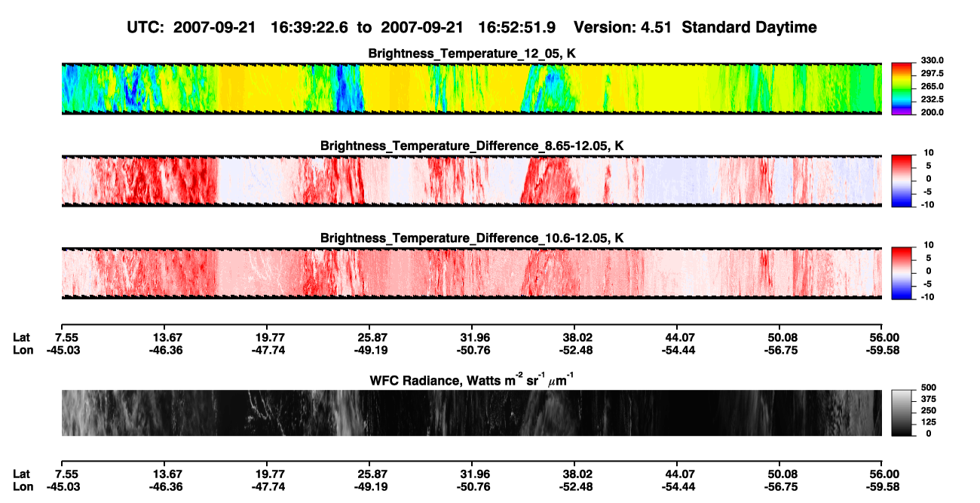980x503 pixels.
Task: Click longitude '-49.19' on axis below WFC panel
Action: click(370, 486)
